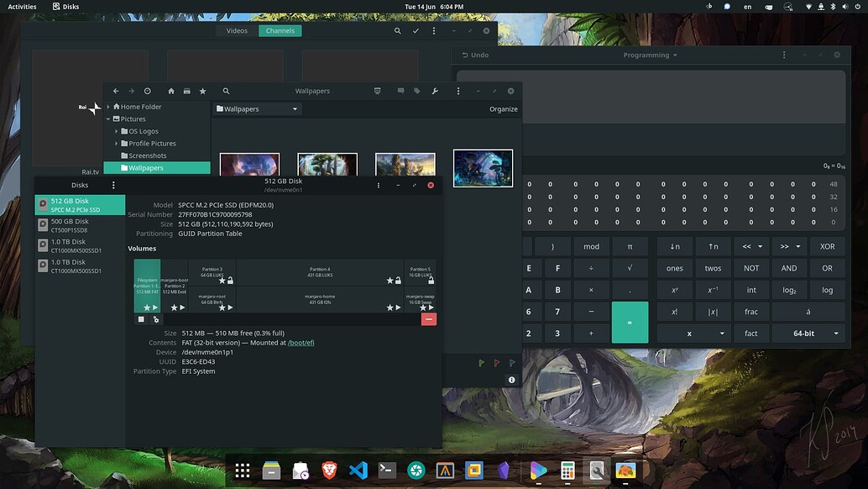Switch to the Videos tab
The image size is (868, 489).
click(x=236, y=30)
